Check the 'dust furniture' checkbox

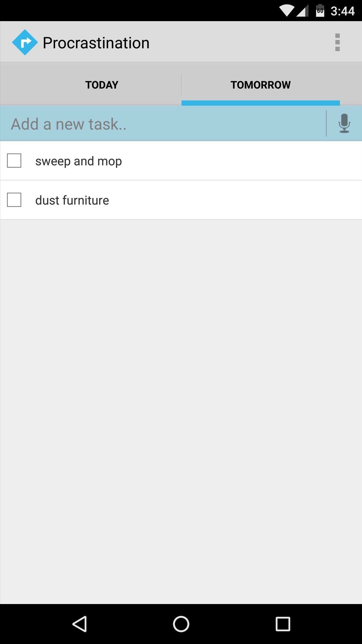coord(14,200)
